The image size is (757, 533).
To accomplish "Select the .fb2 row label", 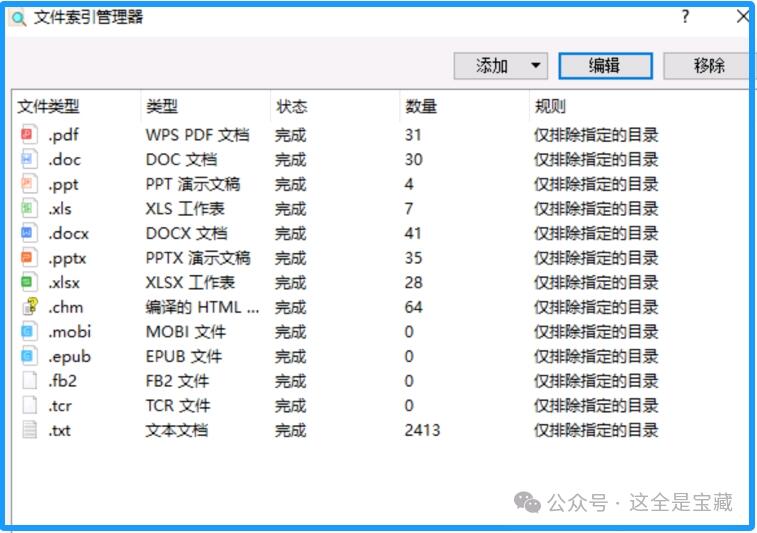I will coord(62,381).
